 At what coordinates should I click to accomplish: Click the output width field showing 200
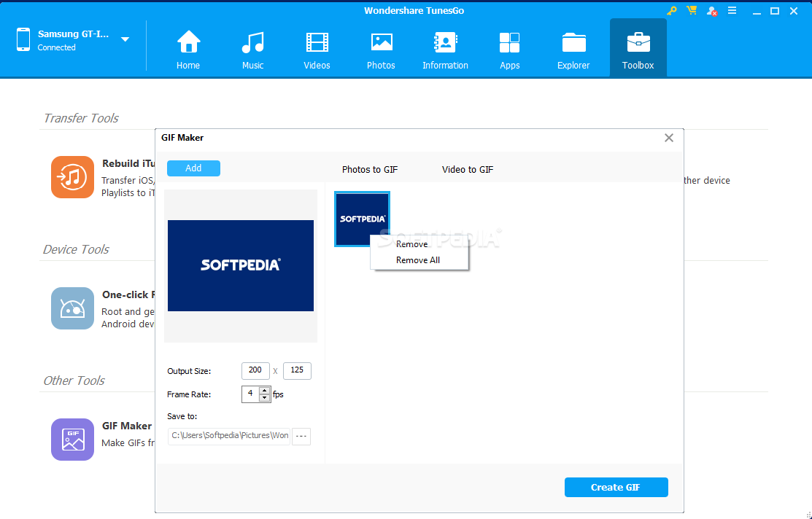point(255,370)
